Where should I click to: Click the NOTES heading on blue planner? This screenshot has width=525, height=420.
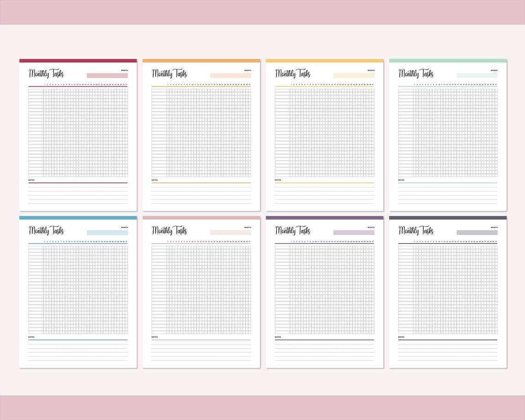pyautogui.click(x=32, y=337)
